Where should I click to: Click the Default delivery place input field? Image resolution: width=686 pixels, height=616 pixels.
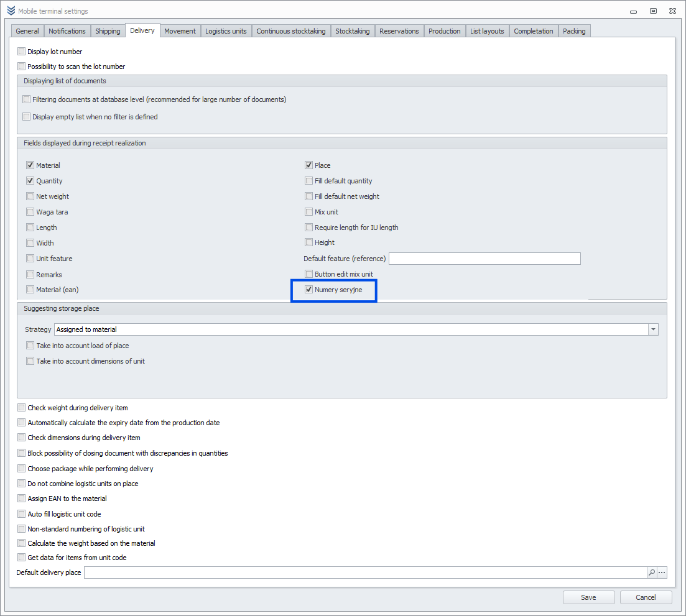[x=365, y=572]
